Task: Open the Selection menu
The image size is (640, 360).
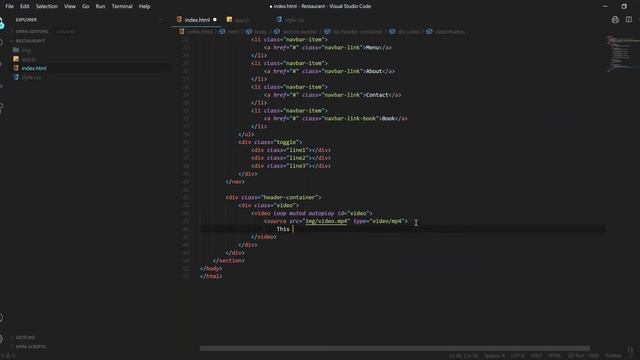Action: [47, 6]
